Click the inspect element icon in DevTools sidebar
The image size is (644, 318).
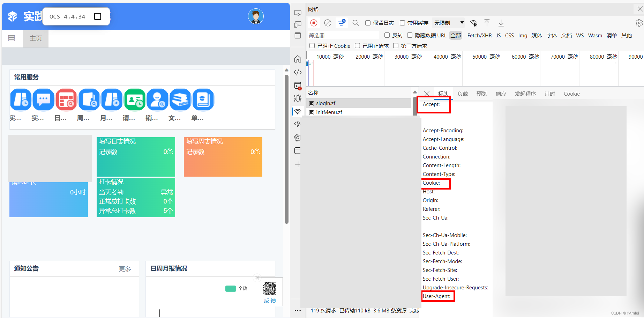click(x=298, y=13)
